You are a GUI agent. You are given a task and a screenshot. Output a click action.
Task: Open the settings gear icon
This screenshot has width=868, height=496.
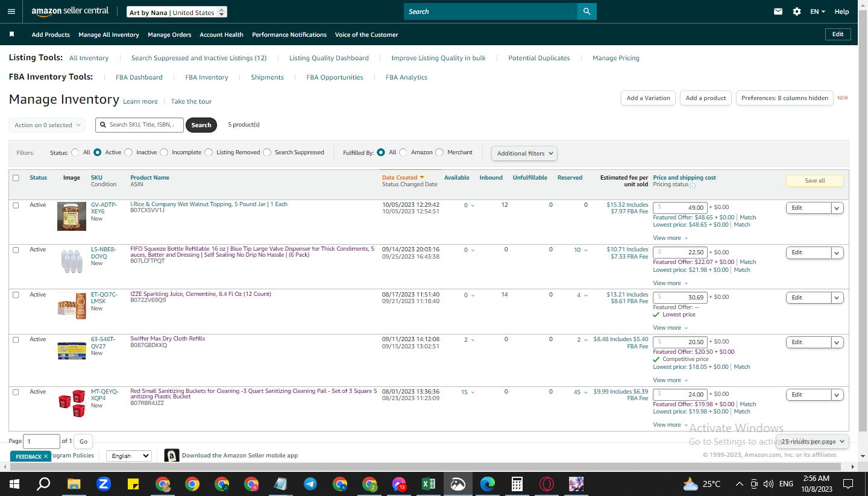(x=797, y=11)
